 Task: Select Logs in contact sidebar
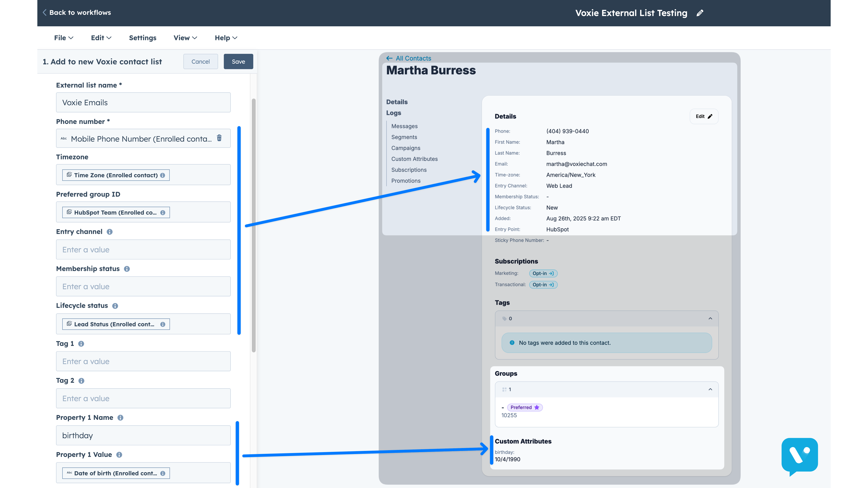(394, 113)
